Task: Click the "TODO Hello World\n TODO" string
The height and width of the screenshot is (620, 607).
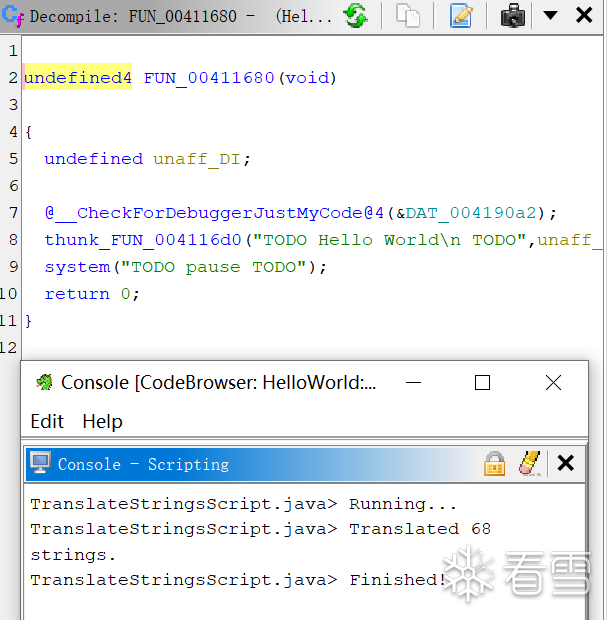Action: pyautogui.click(x=390, y=240)
